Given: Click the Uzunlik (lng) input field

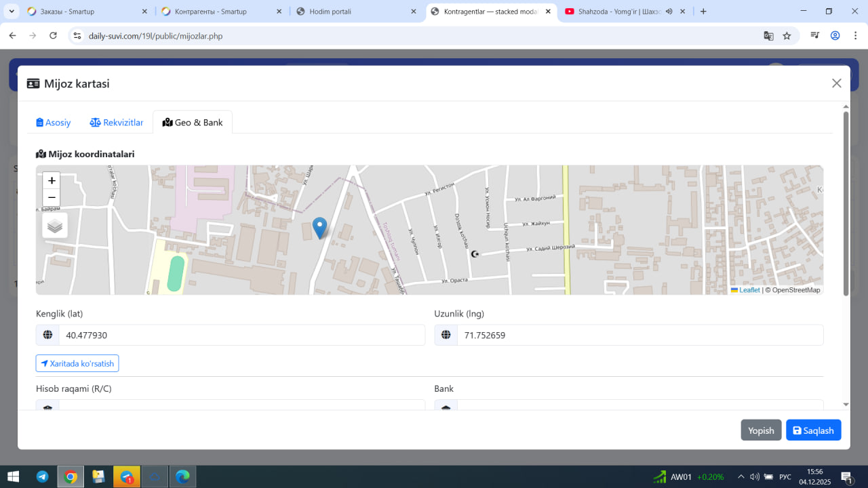Looking at the screenshot, I should coord(639,335).
